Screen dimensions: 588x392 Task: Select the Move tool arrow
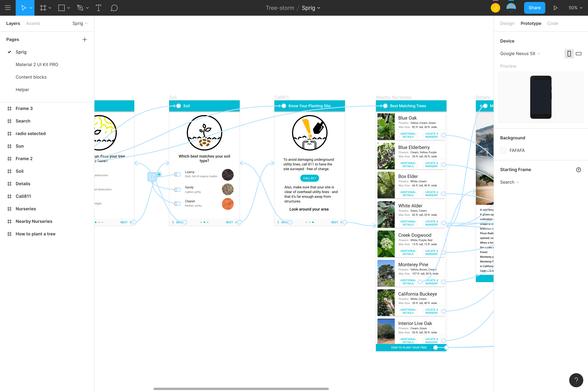[x=24, y=8]
